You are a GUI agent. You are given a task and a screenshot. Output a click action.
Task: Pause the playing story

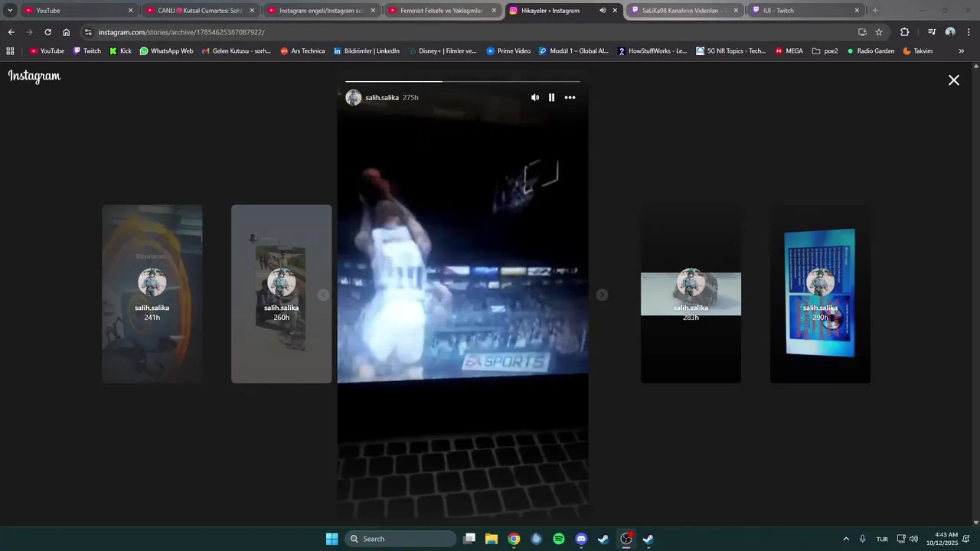click(551, 97)
